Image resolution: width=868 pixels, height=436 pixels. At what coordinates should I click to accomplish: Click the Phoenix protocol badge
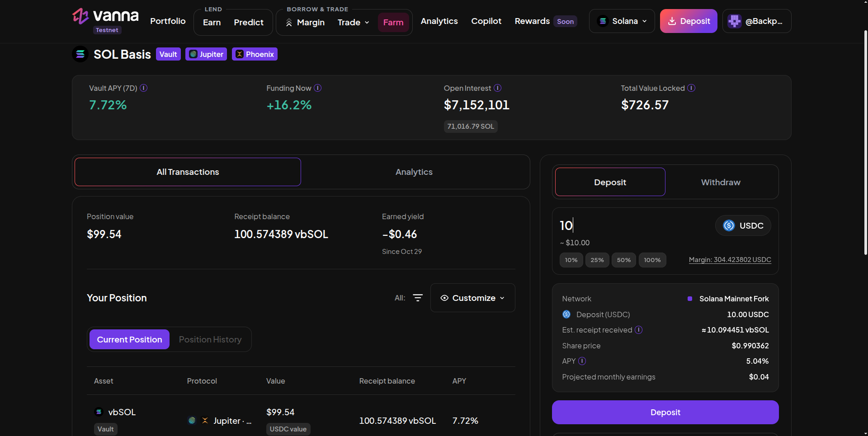pyautogui.click(x=255, y=54)
